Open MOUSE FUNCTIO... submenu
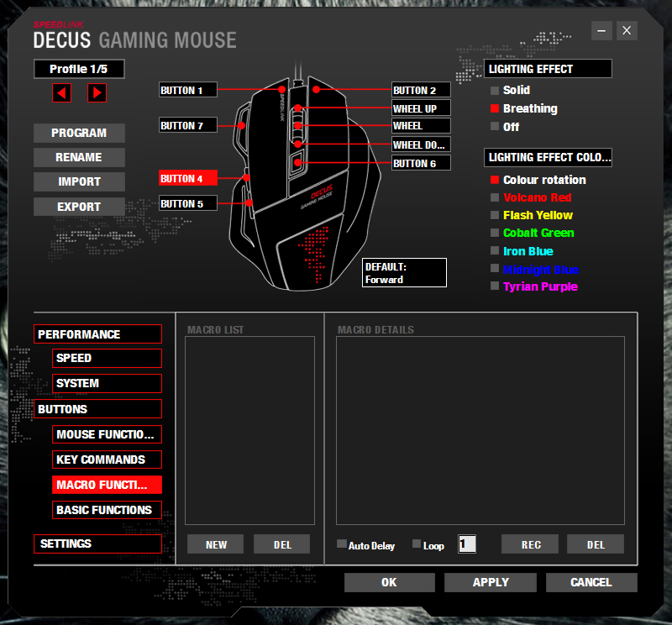 point(107,434)
